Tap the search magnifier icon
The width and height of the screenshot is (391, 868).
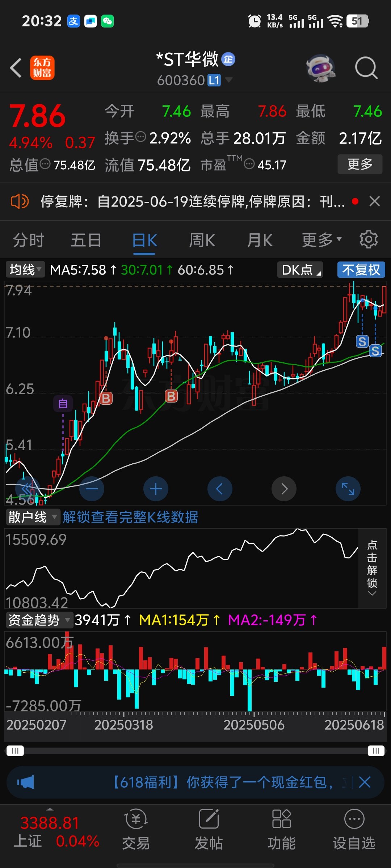pos(366,68)
